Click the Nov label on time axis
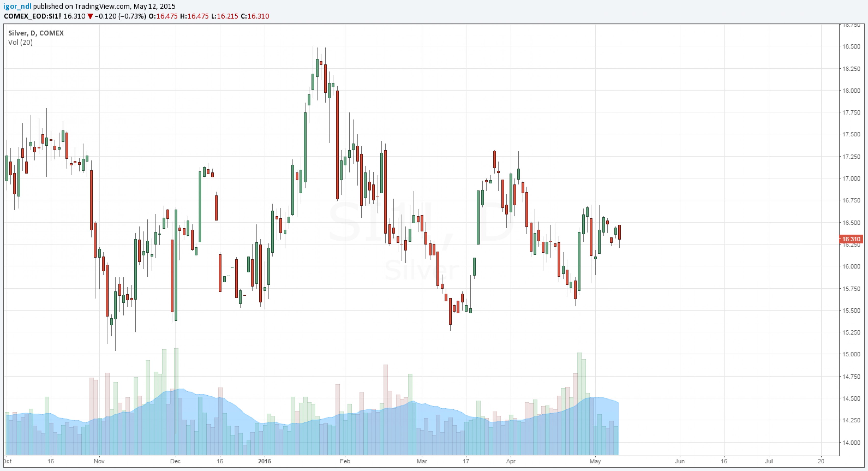 click(99, 461)
